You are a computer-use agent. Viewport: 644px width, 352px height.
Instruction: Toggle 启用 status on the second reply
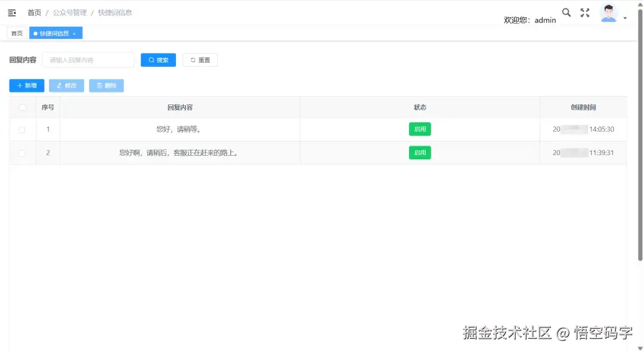420,153
